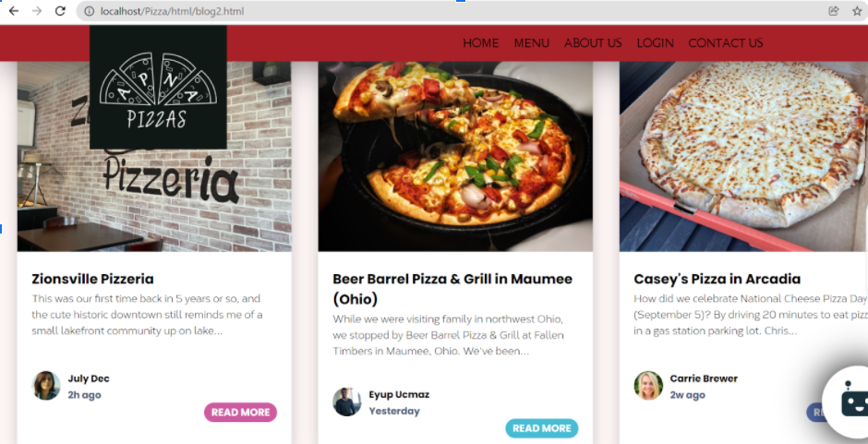
Task: Open CONTACT US in navigation
Action: pyautogui.click(x=725, y=43)
